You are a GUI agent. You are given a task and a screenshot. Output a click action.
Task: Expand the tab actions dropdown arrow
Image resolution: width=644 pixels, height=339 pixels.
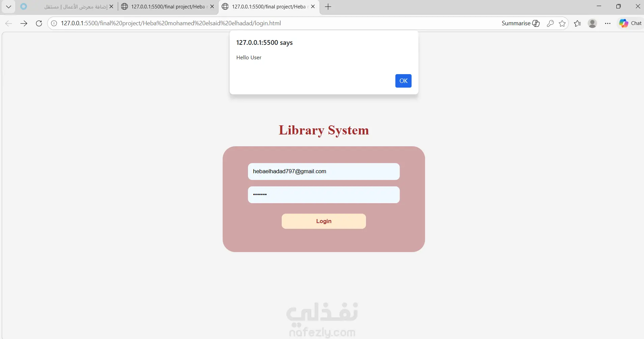pos(9,6)
